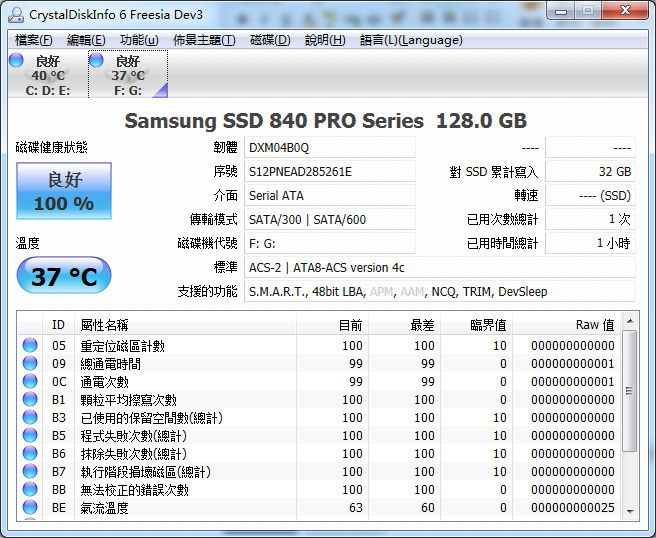Screen dimensions: 656x538
Task: Click the interface field Serial ATA
Action: (x=330, y=195)
